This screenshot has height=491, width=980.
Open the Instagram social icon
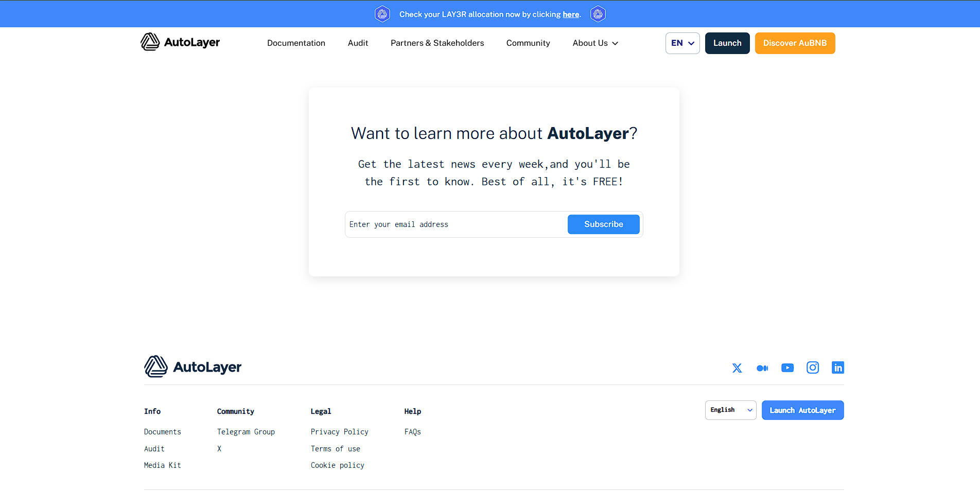(x=813, y=367)
